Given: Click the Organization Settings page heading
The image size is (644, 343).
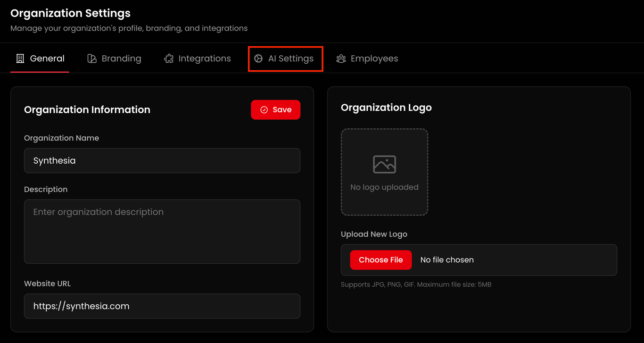Looking at the screenshot, I should click(x=70, y=13).
